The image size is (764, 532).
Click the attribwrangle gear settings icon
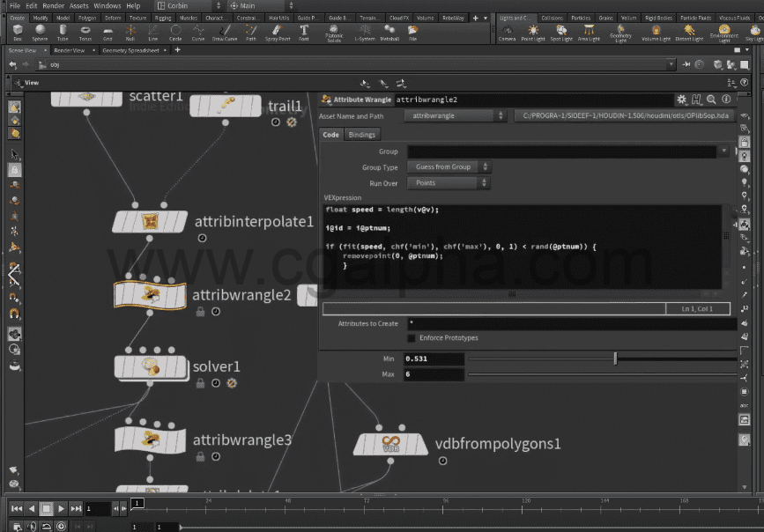[x=681, y=100]
